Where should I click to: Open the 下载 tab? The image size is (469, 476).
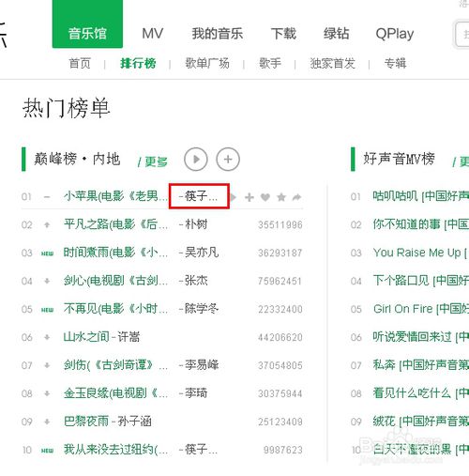(x=283, y=34)
